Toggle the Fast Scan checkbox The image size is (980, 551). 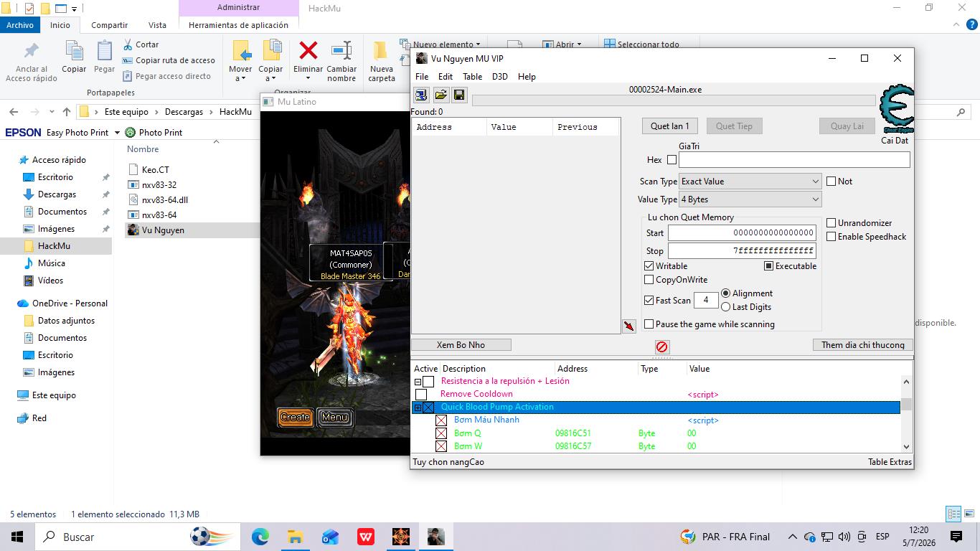click(649, 301)
